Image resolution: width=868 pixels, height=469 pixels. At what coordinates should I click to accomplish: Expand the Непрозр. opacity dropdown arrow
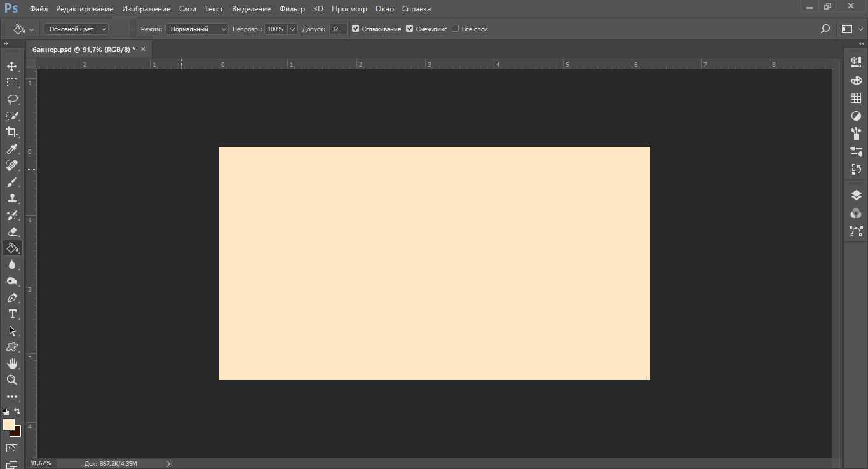pos(292,29)
